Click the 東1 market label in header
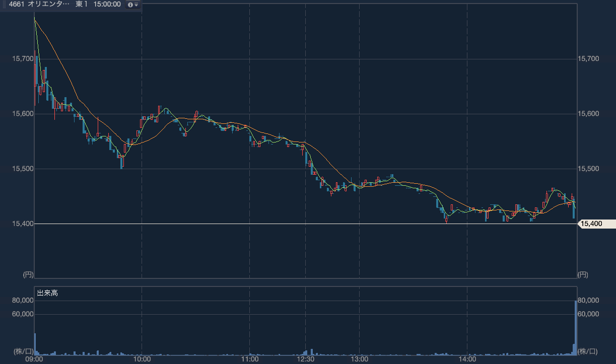Screen dimensions: 616x364 (x=82, y=5)
